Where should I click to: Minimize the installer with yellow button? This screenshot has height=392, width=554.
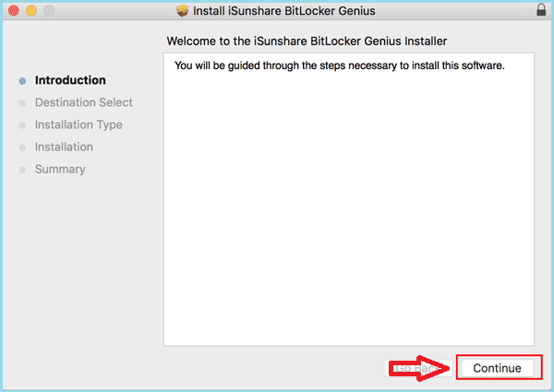(31, 10)
